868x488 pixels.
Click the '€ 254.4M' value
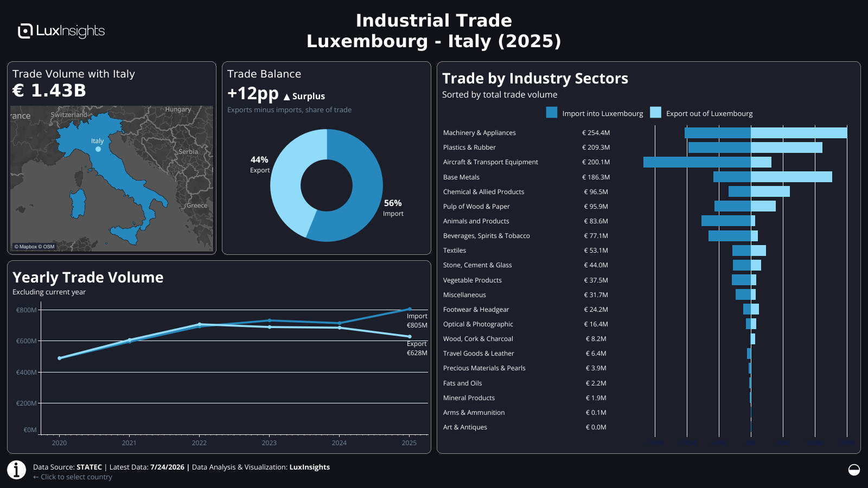click(596, 133)
